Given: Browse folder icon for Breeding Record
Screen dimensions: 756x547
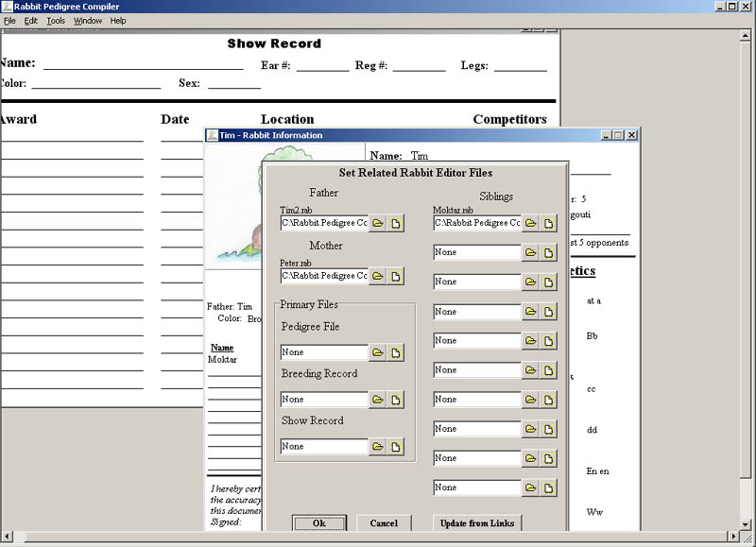Looking at the screenshot, I should (x=377, y=400).
